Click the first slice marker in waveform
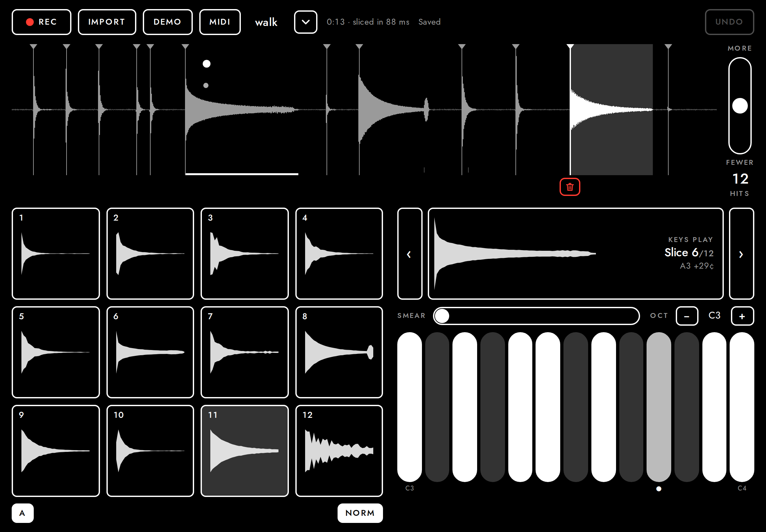 [33, 47]
